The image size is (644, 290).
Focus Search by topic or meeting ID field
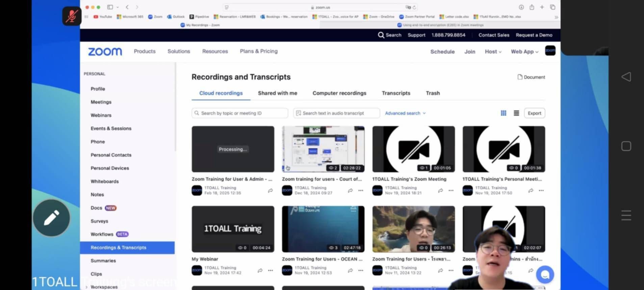pyautogui.click(x=240, y=113)
